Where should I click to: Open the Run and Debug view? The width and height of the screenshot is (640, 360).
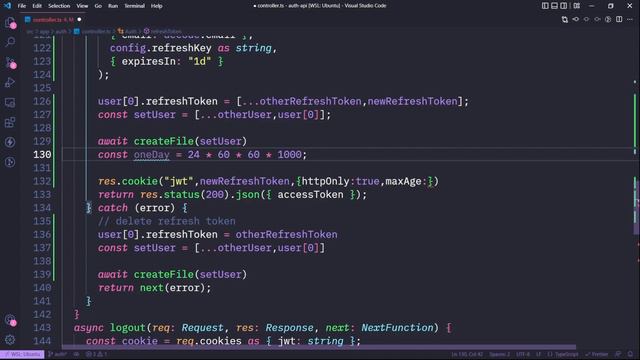(10, 82)
